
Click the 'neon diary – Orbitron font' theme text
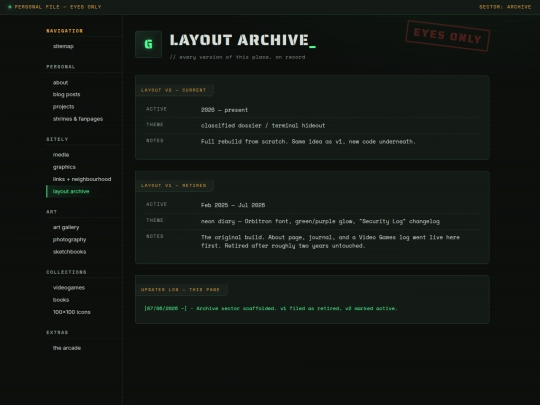(320, 221)
